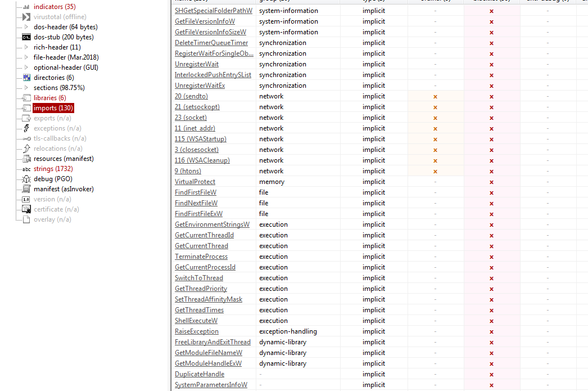Open the 23 (socket) link
Viewport: 588px width, 391px height.
[191, 118]
